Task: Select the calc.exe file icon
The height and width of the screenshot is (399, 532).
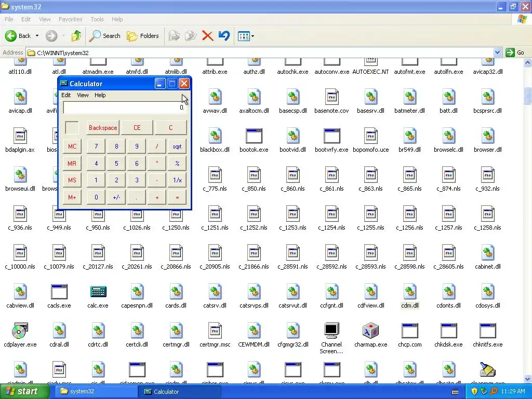Action: pyautogui.click(x=98, y=292)
